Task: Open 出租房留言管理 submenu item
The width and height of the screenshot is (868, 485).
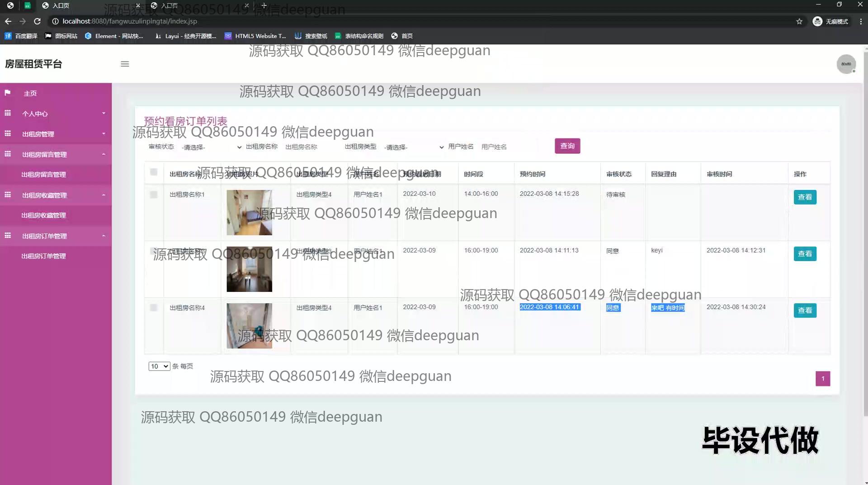Action: tap(44, 175)
